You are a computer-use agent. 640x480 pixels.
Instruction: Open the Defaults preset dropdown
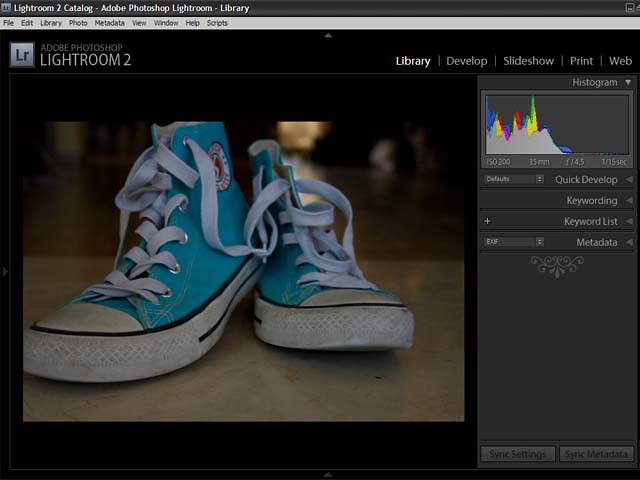(514, 179)
